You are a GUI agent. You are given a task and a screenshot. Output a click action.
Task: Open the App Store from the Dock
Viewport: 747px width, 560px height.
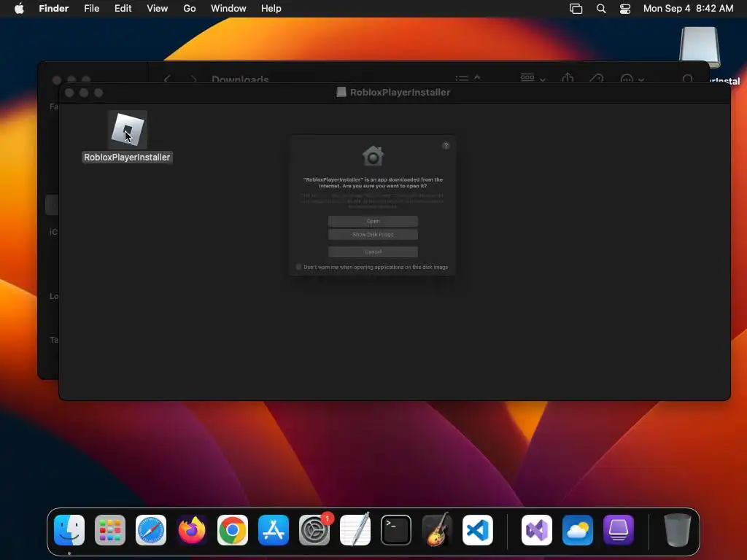pos(274,530)
